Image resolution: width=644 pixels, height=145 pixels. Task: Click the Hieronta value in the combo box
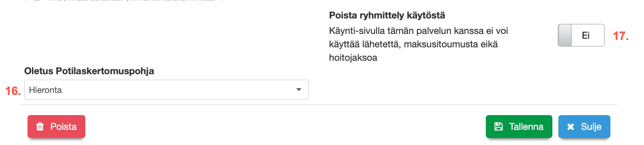(46, 90)
